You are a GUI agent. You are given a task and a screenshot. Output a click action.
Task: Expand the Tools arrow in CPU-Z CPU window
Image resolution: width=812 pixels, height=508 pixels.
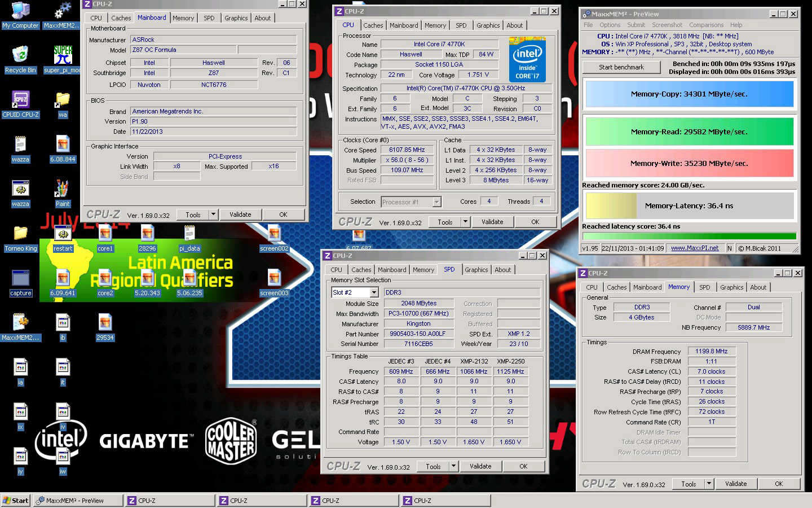coord(465,222)
